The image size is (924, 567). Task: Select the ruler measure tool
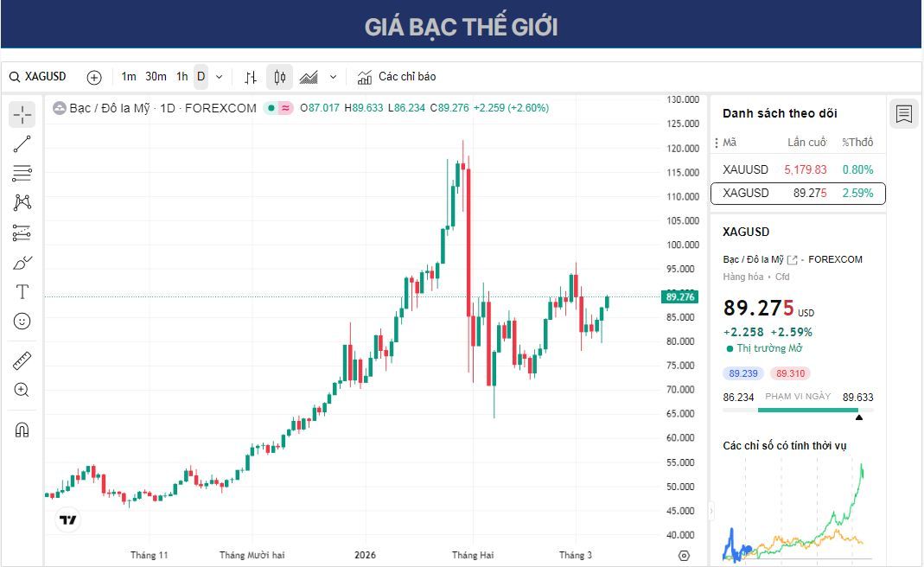pos(22,360)
